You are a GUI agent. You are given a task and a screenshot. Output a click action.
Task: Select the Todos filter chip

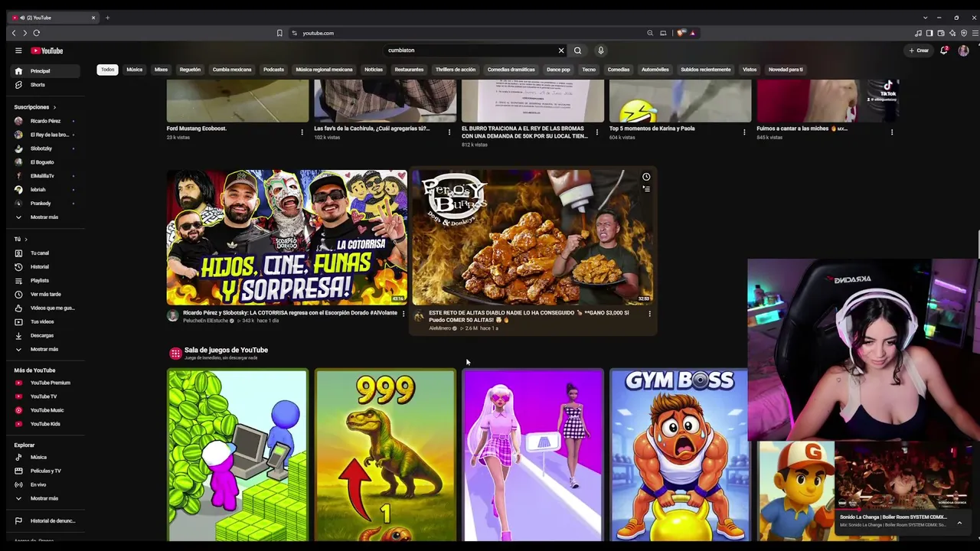[x=107, y=70]
